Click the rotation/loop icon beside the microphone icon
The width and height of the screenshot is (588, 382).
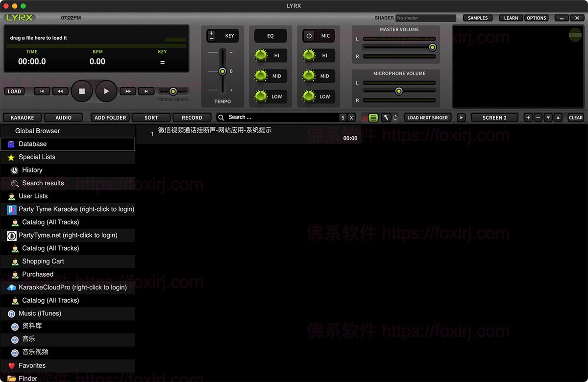395,118
